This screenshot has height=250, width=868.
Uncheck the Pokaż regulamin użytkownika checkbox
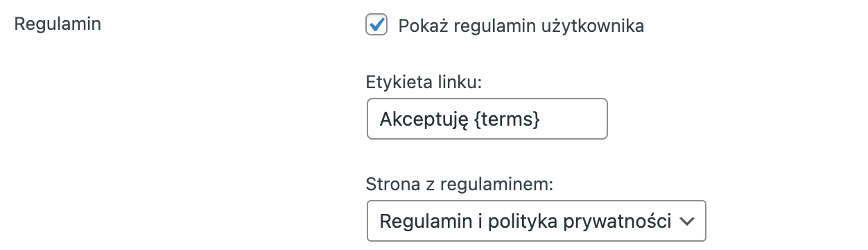[x=376, y=25]
